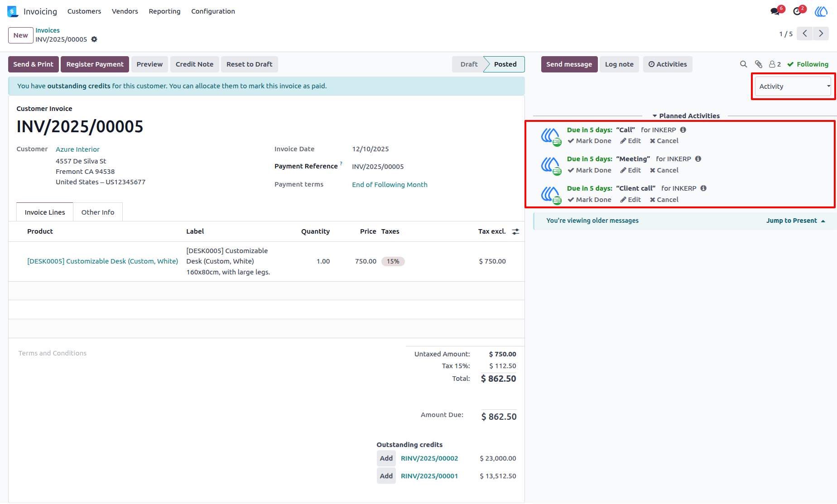Viewport: 837px width, 504px height.
Task: Click the help question mark by Payment Reference
Action: click(341, 163)
